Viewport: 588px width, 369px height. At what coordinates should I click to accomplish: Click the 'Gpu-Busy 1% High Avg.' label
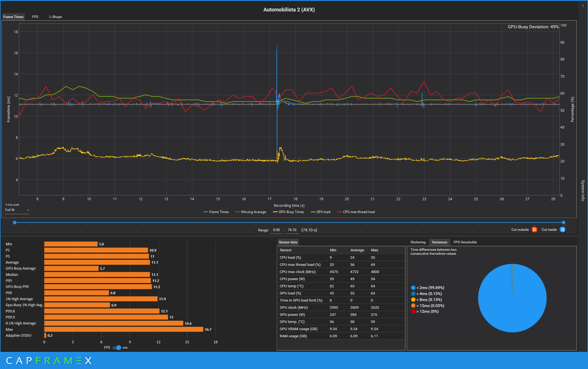(24, 305)
